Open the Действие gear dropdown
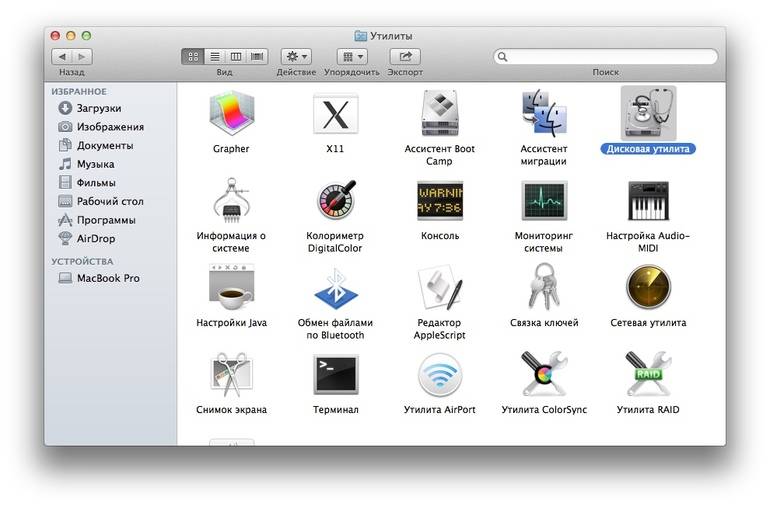Image resolution: width=770 pixels, height=507 pixels. (296, 57)
